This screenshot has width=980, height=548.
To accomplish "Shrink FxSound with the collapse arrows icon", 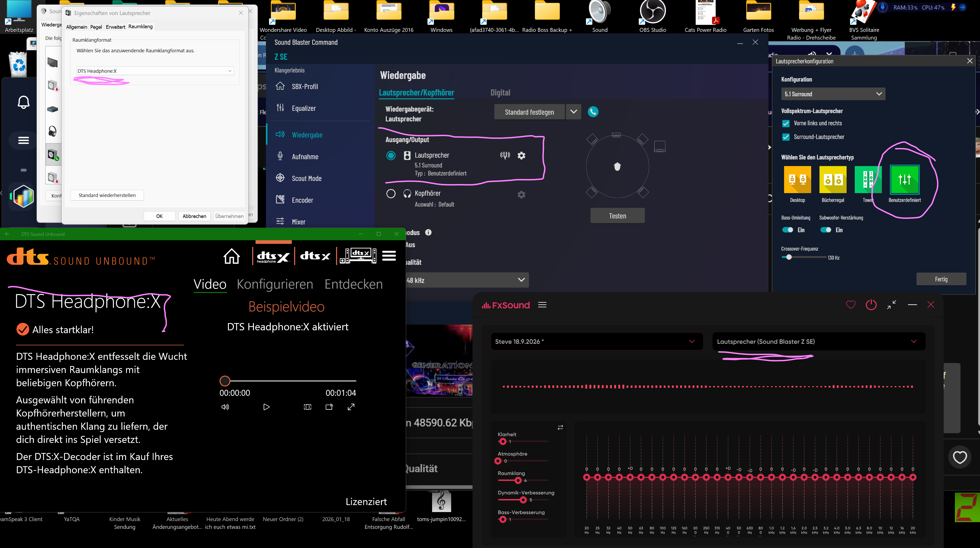I will click(x=891, y=305).
